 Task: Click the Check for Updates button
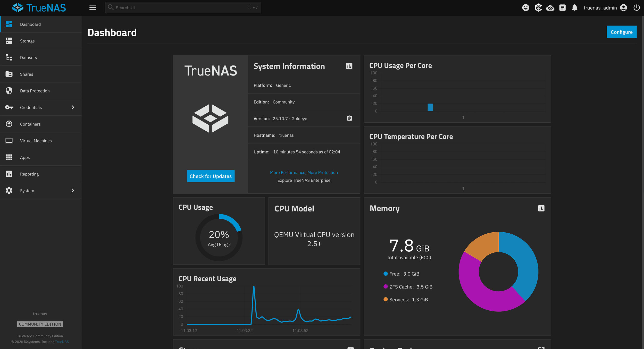click(x=211, y=176)
